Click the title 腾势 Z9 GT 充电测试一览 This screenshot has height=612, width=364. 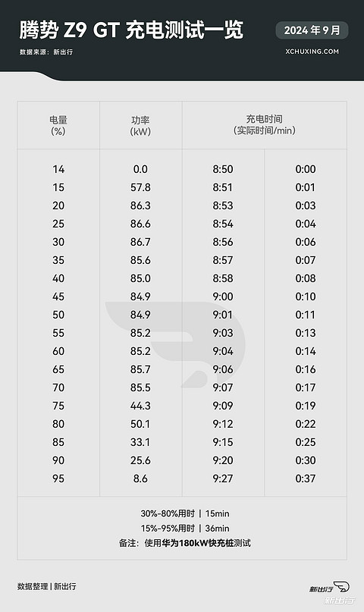(x=131, y=30)
